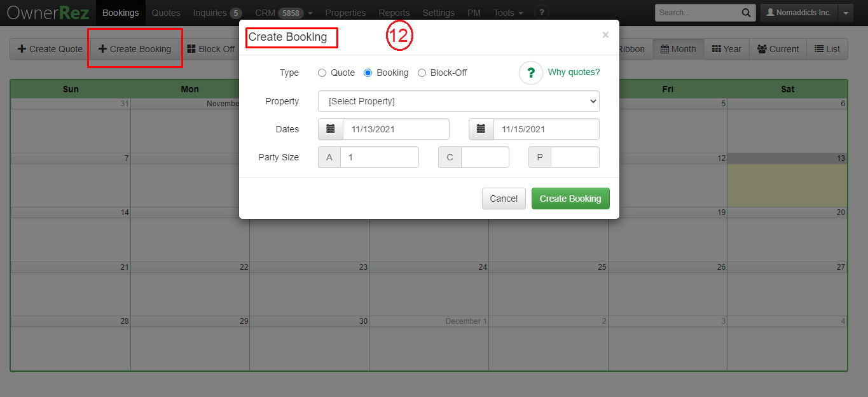Click the OwnerRez logo

[x=48, y=13]
